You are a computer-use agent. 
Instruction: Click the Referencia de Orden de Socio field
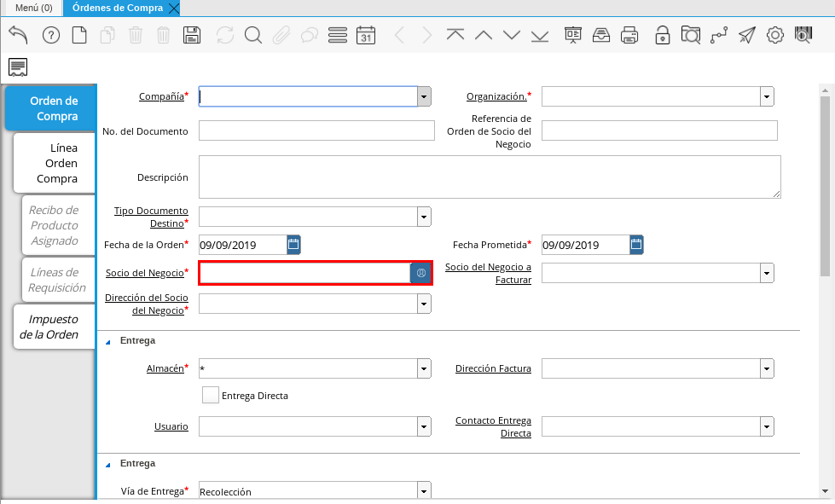point(659,130)
